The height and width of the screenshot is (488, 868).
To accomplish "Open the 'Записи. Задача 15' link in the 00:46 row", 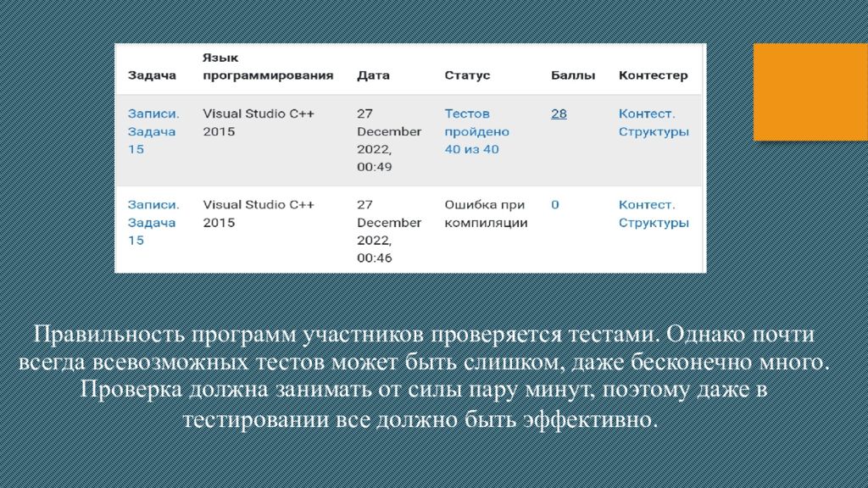I will pyautogui.click(x=153, y=223).
